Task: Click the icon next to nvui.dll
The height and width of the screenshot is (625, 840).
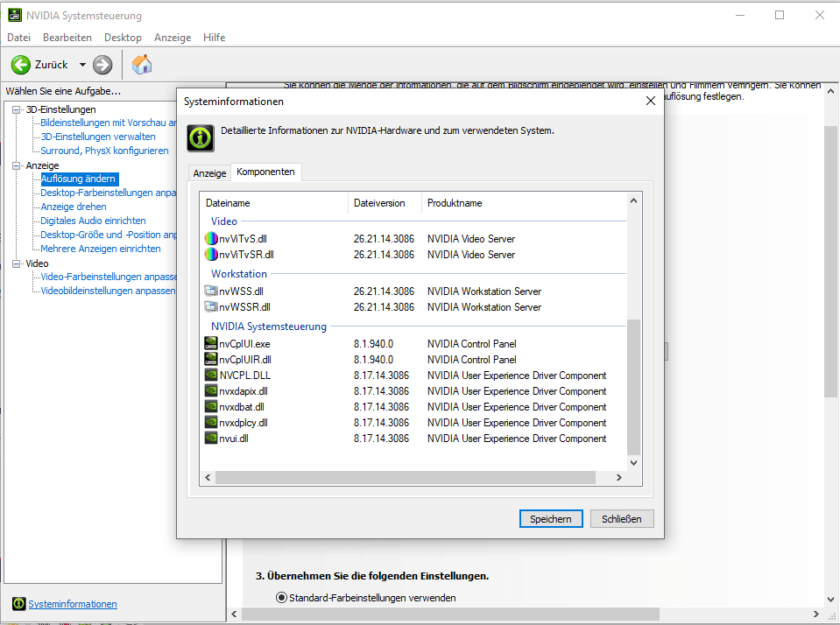Action: tap(211, 438)
